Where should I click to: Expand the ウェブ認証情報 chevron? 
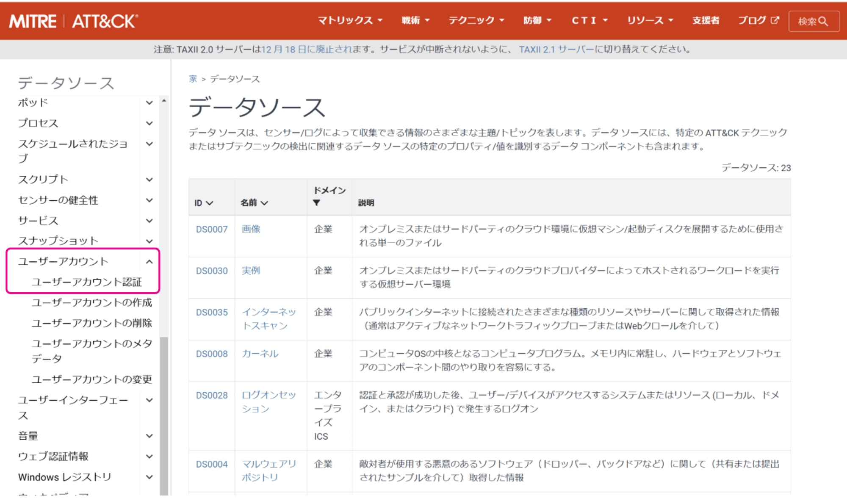149,457
